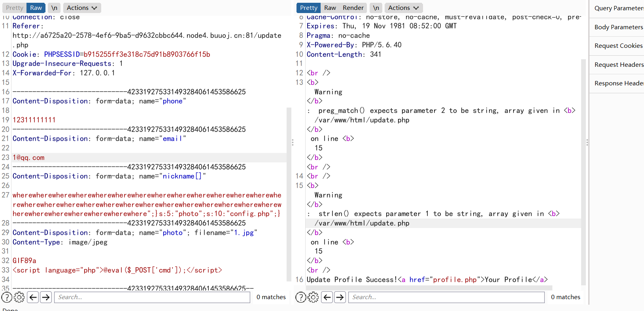Click the GIF89a line in the request body
This screenshot has height=311, width=644.
(25, 261)
